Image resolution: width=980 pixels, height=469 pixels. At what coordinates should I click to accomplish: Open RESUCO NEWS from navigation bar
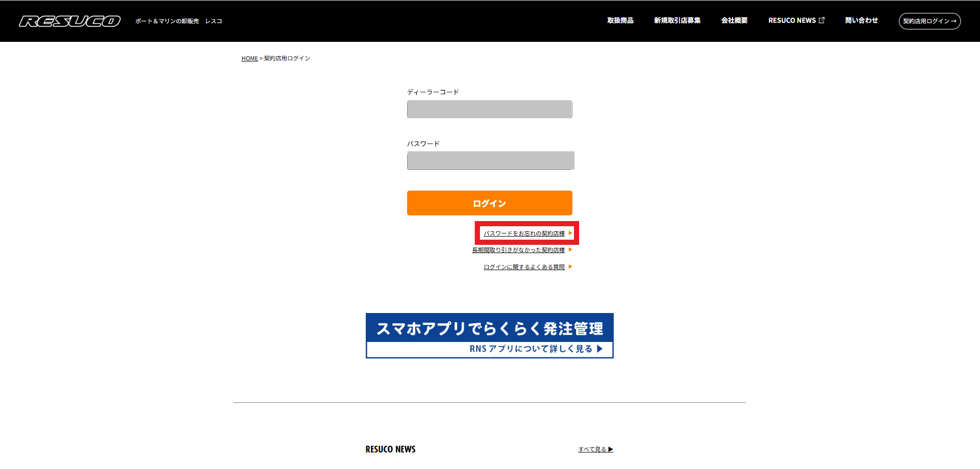click(791, 21)
